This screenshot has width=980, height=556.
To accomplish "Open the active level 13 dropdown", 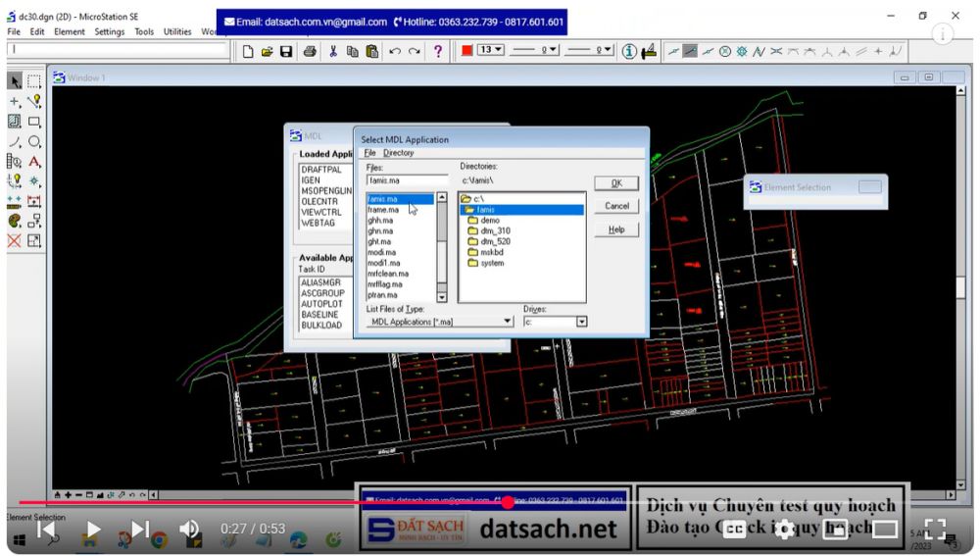I will tap(498, 51).
